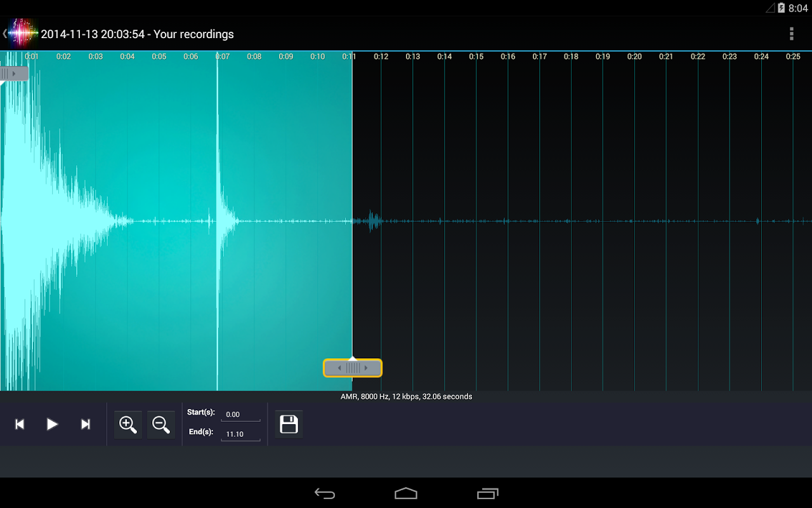
Task: Click the 'End(s):' label
Action: [200, 432]
